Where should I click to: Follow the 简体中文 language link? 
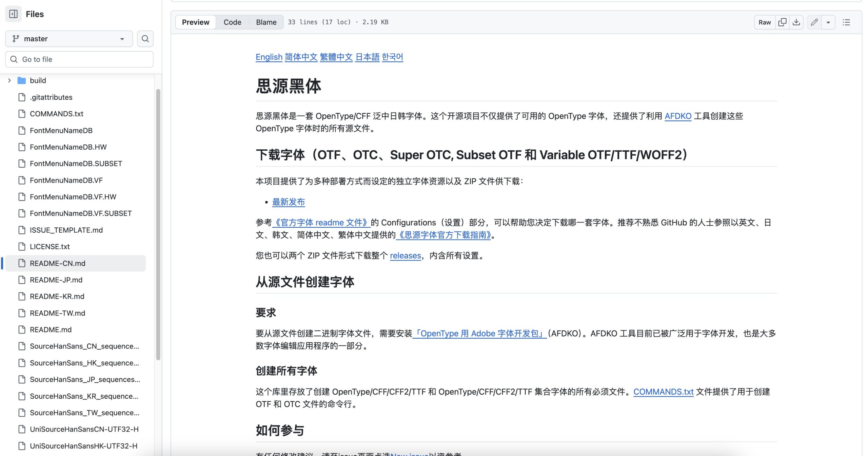(x=301, y=57)
